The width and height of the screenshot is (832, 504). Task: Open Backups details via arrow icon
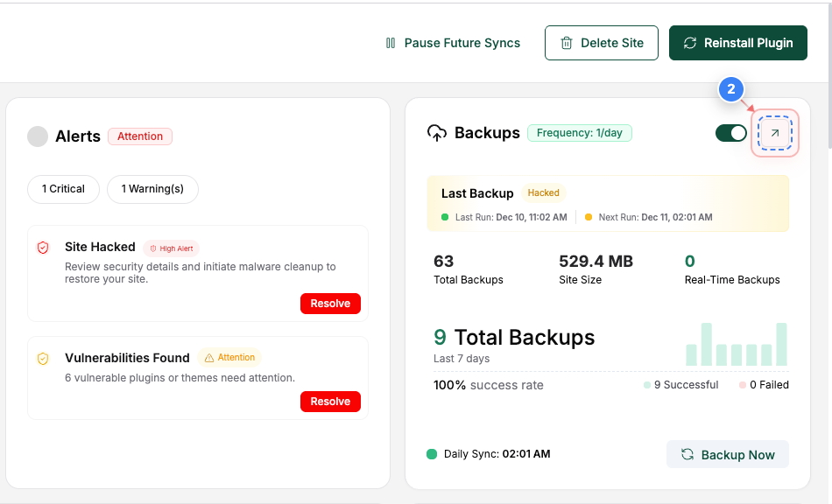point(774,133)
